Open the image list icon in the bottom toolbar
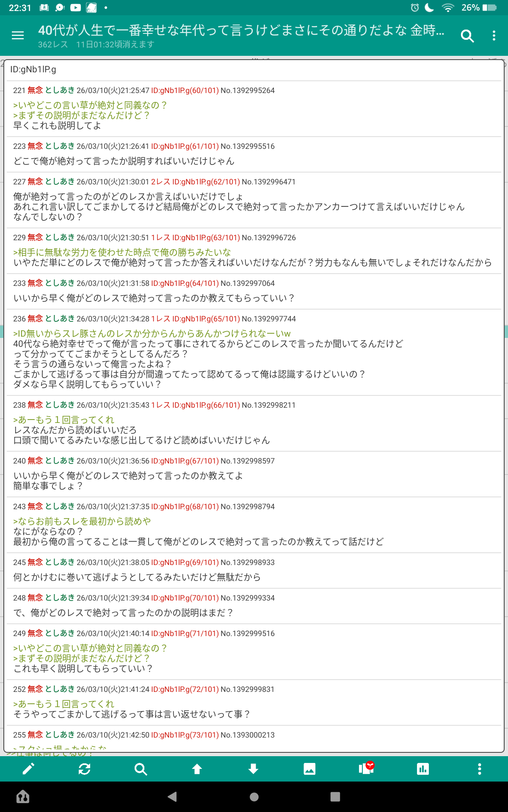Image resolution: width=508 pixels, height=812 pixels. (309, 769)
